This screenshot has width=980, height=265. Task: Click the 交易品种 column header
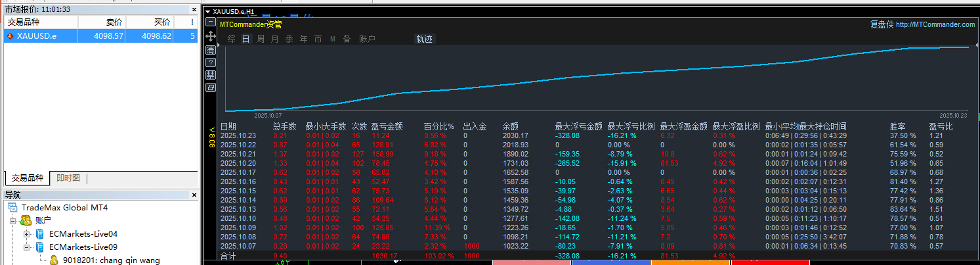[40, 22]
